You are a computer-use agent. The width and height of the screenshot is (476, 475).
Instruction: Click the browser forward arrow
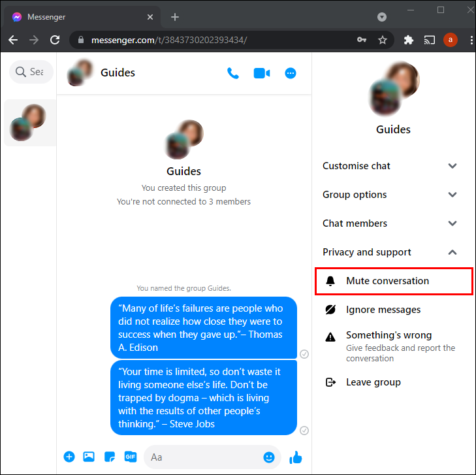34,40
